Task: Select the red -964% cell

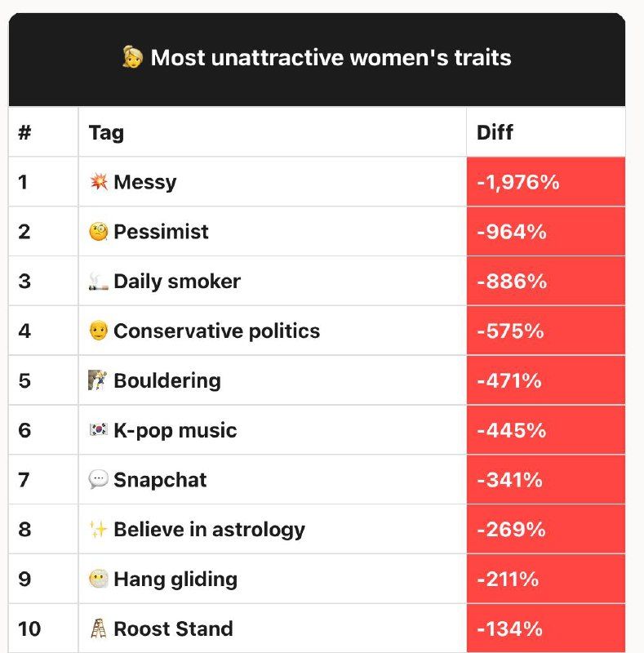Action: (545, 232)
